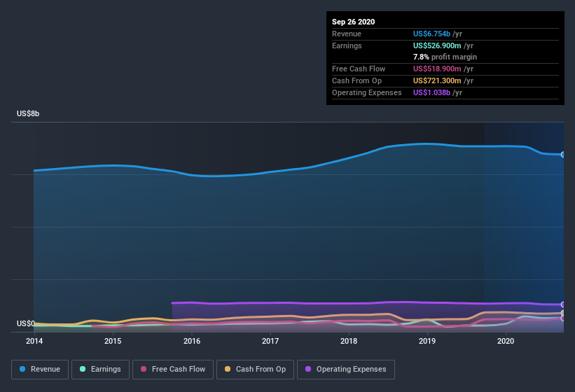
Task: Toggle the Cash From Op legend button
Action: point(255,370)
